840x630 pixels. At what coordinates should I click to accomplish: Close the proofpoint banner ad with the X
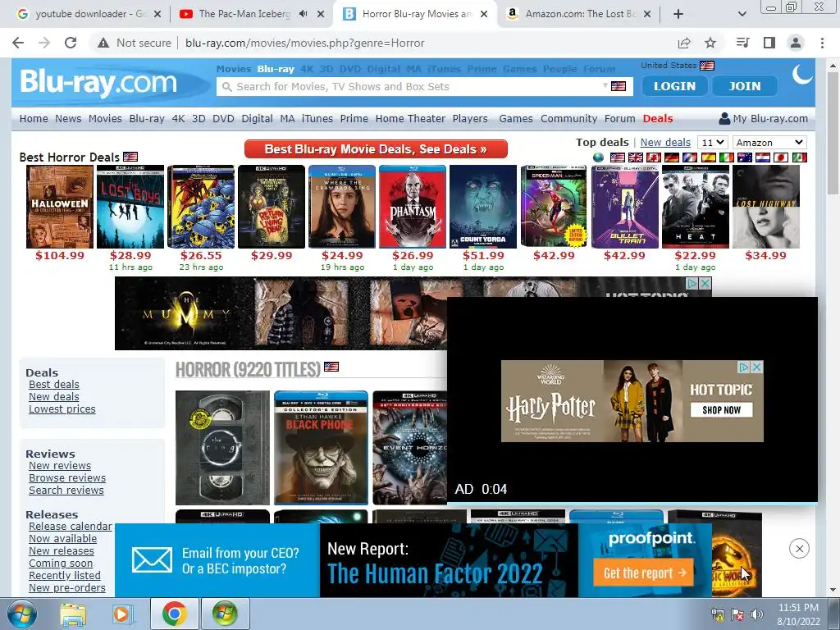click(x=799, y=549)
